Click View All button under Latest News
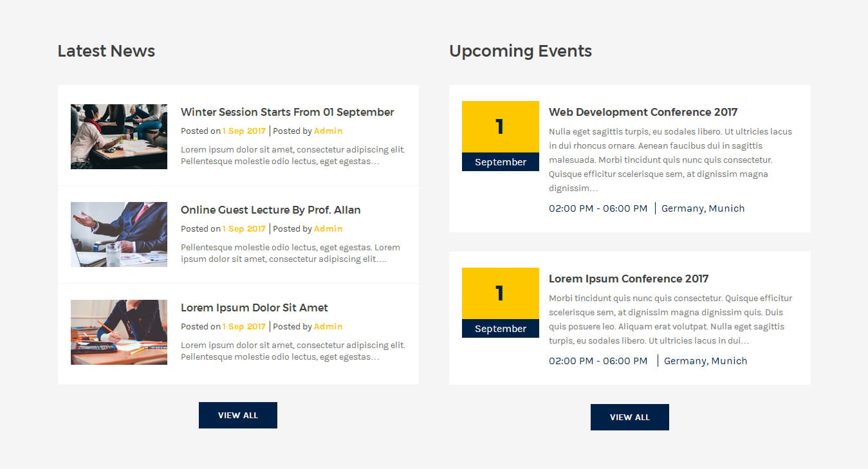Screen dimensions: 868x469 click(238, 415)
